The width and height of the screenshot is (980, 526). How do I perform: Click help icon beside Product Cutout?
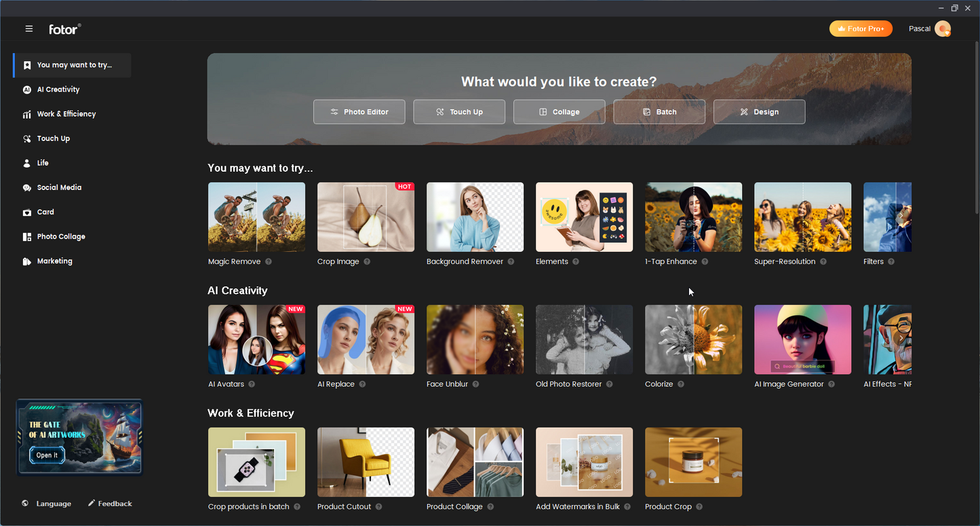(x=378, y=507)
